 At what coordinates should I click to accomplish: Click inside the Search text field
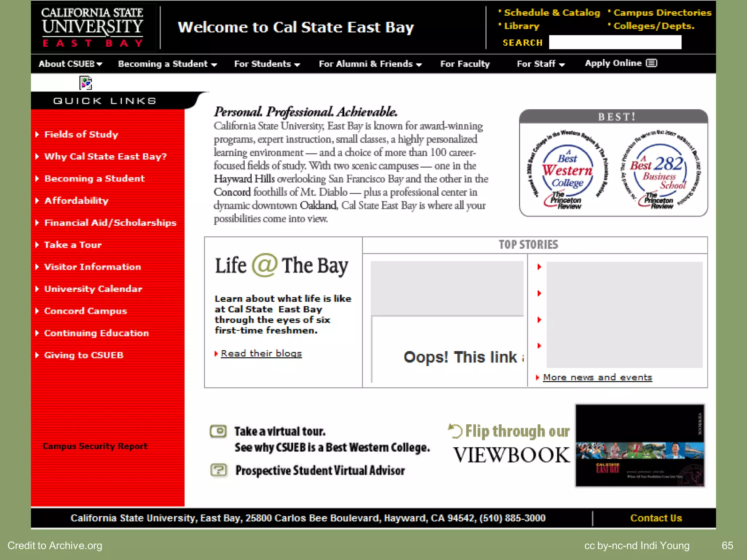coord(615,42)
